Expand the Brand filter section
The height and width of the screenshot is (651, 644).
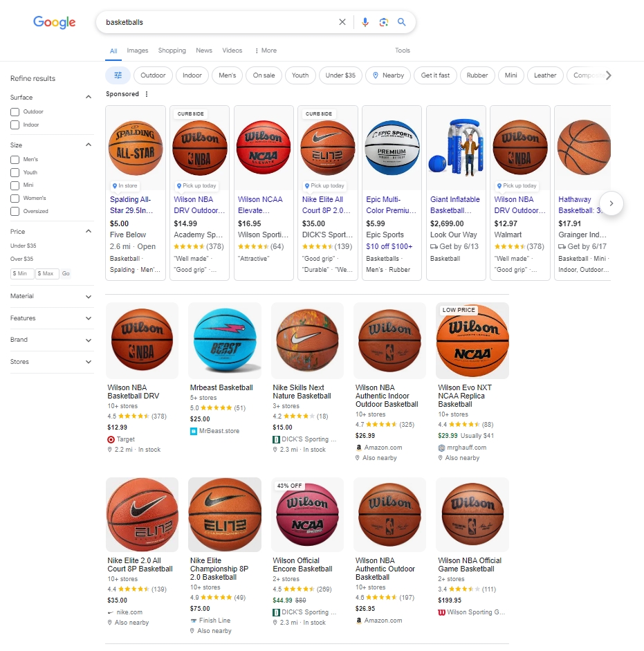click(51, 340)
